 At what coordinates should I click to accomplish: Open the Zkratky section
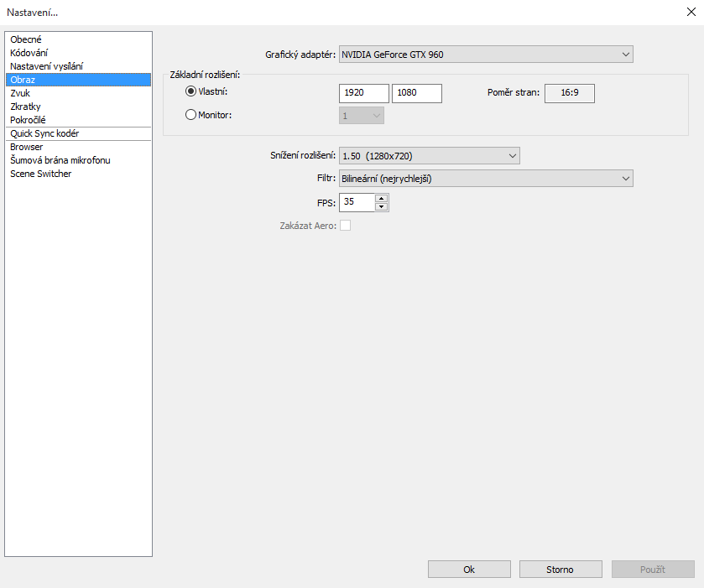25,107
